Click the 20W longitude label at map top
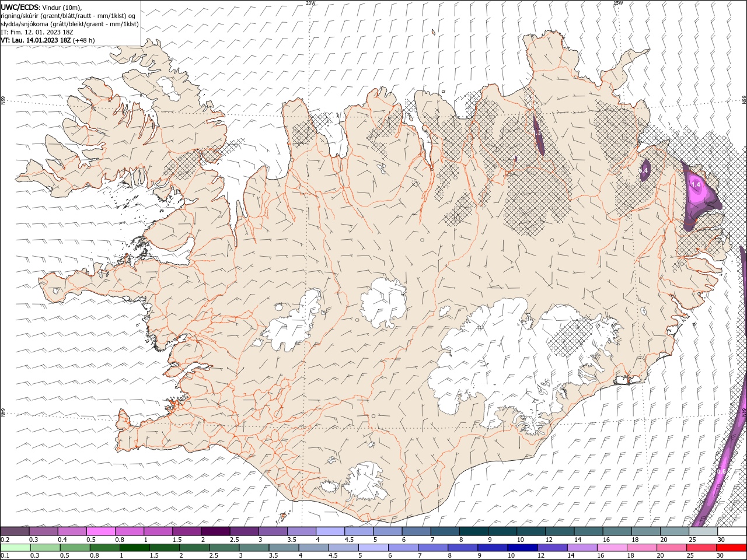 pyautogui.click(x=310, y=3)
